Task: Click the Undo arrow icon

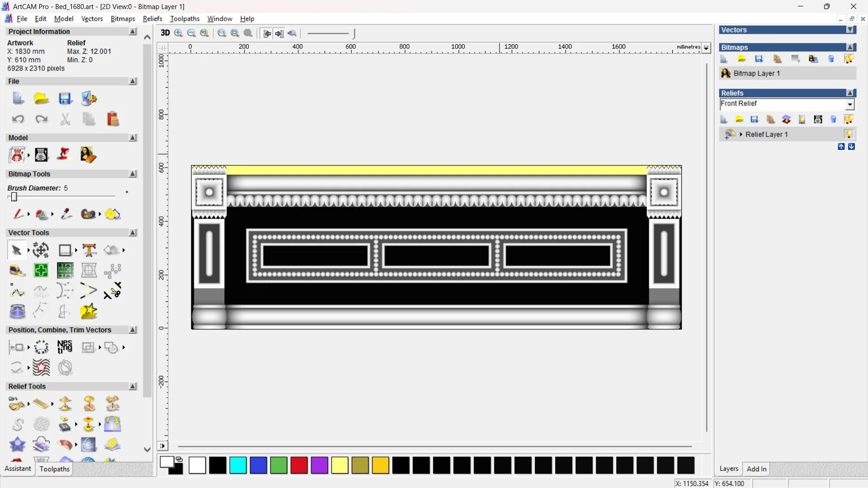Action: pyautogui.click(x=18, y=119)
